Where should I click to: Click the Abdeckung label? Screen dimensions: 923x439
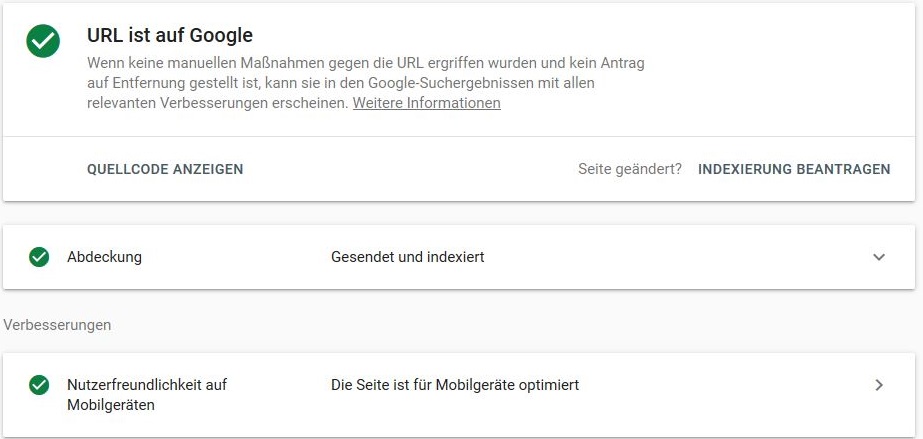tap(104, 257)
